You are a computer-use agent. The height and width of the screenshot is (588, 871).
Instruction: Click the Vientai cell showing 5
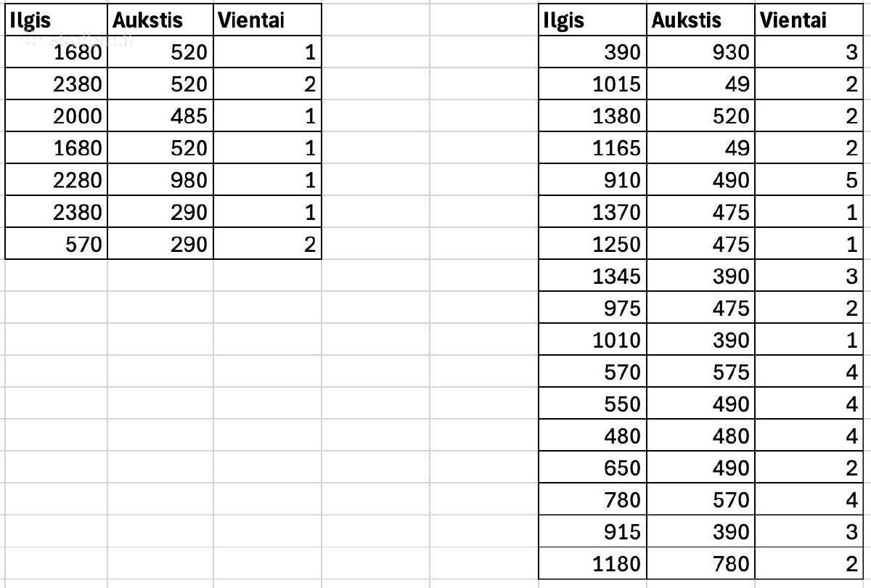[x=808, y=180]
